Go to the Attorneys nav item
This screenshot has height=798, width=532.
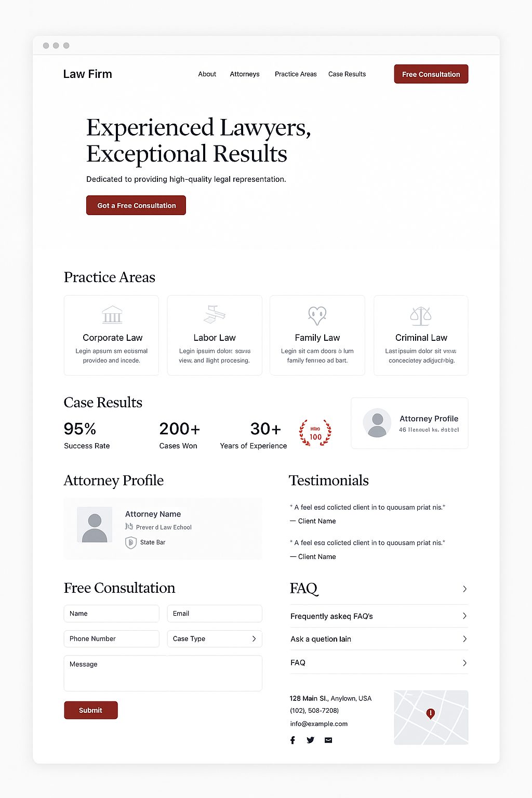click(x=245, y=74)
